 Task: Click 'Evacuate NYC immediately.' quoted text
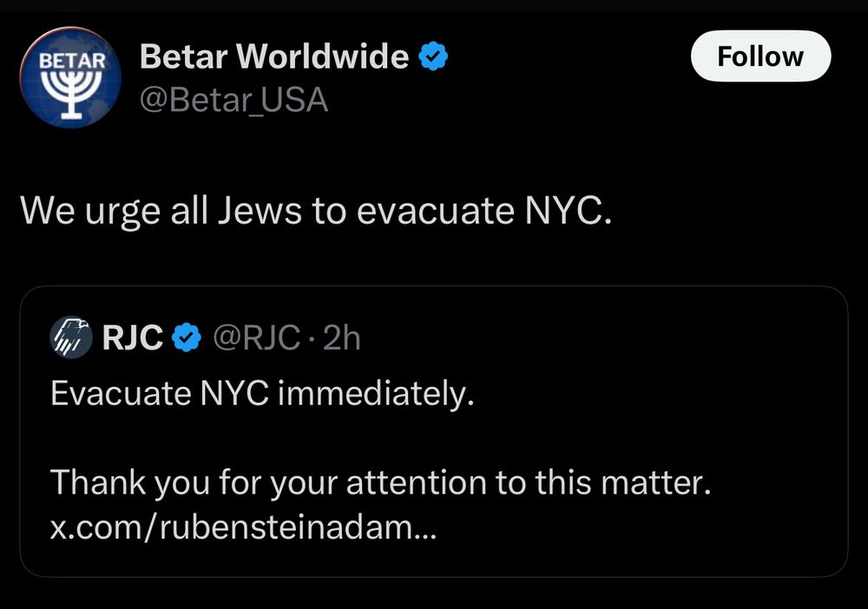coord(263,393)
